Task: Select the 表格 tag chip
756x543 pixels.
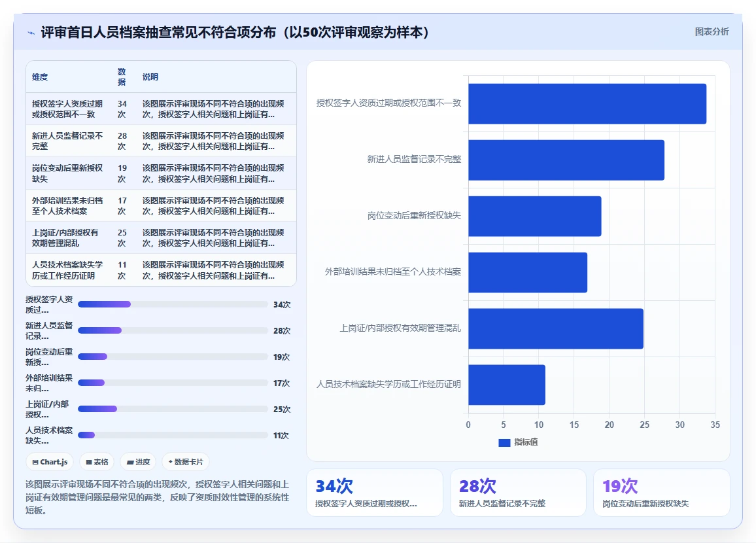Action: (97, 462)
